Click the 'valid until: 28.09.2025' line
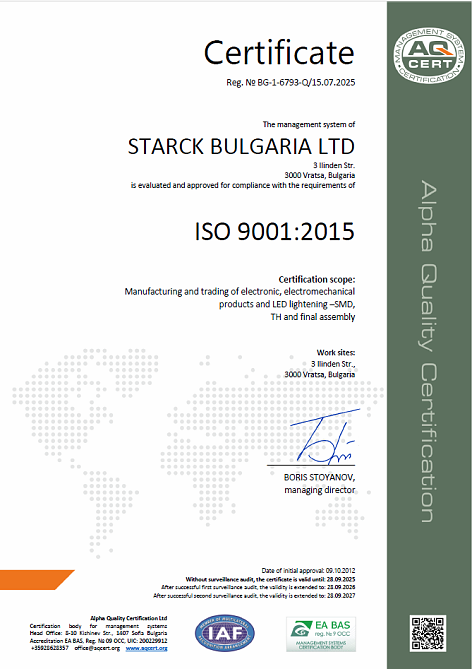 270,579
